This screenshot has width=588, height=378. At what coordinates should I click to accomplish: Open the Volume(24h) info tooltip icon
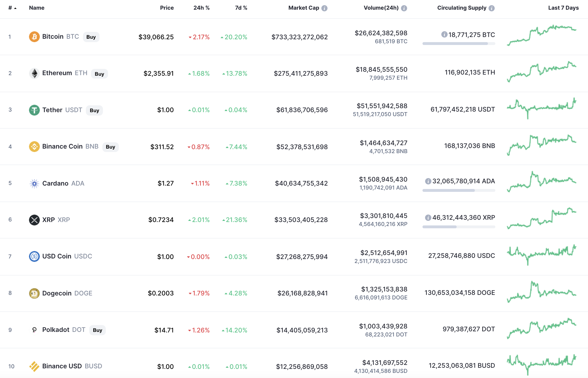404,8
